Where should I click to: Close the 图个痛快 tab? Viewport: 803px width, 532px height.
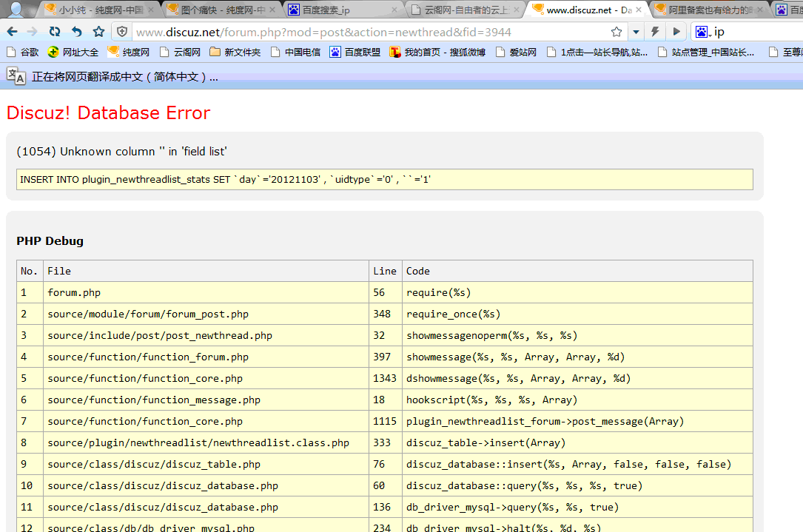[x=272, y=10]
